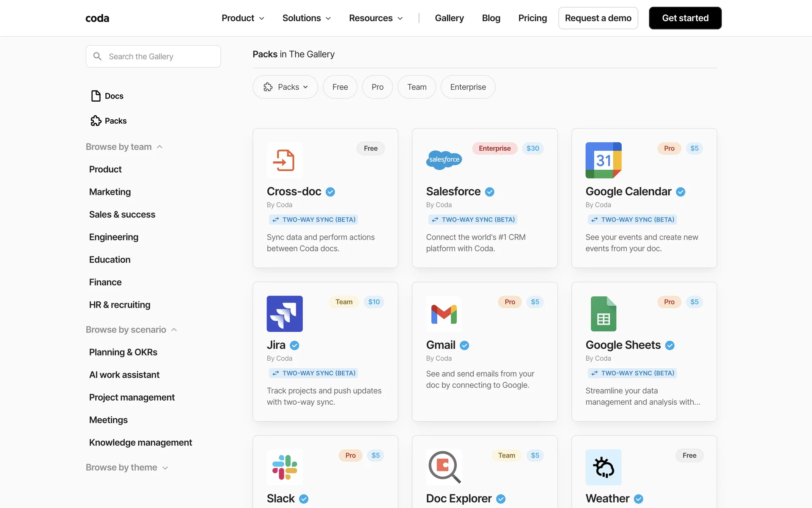Click the Jira pack icon

pyautogui.click(x=284, y=314)
